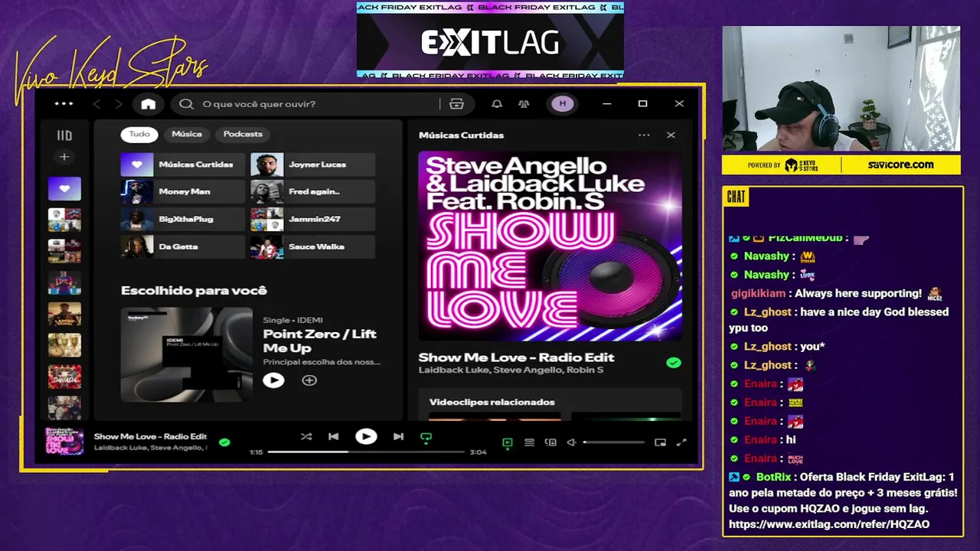980x551 pixels.
Task: Open the IDEMI single cover art
Action: (x=187, y=354)
